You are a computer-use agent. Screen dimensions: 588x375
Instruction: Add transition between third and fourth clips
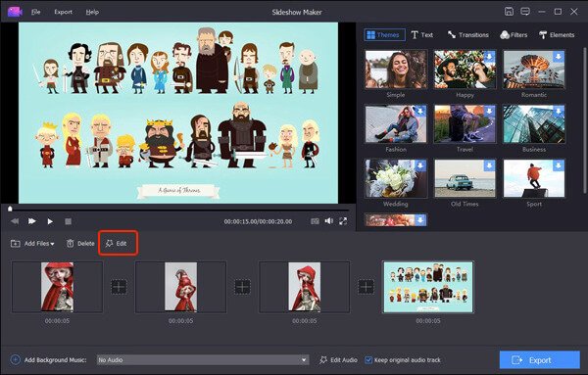pos(366,287)
